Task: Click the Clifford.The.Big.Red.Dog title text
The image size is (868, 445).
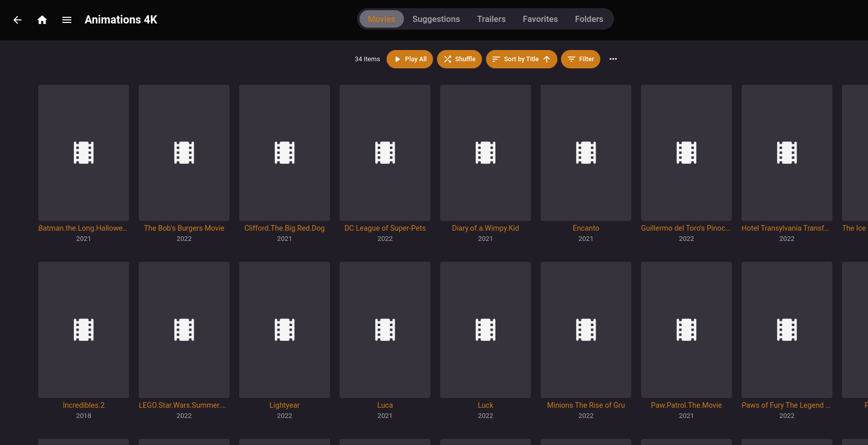Action: pyautogui.click(x=285, y=228)
